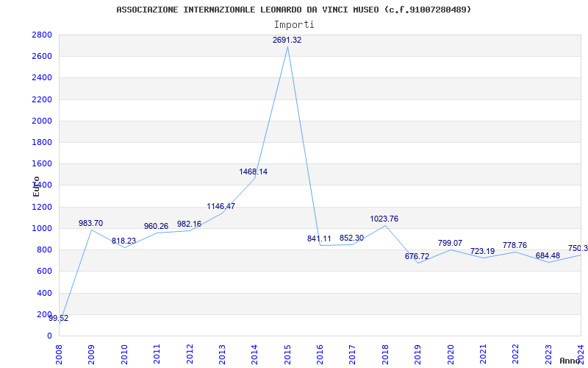The height and width of the screenshot is (368, 588).
Task: Click the 2017 x-axis year label
Action: 353,354
